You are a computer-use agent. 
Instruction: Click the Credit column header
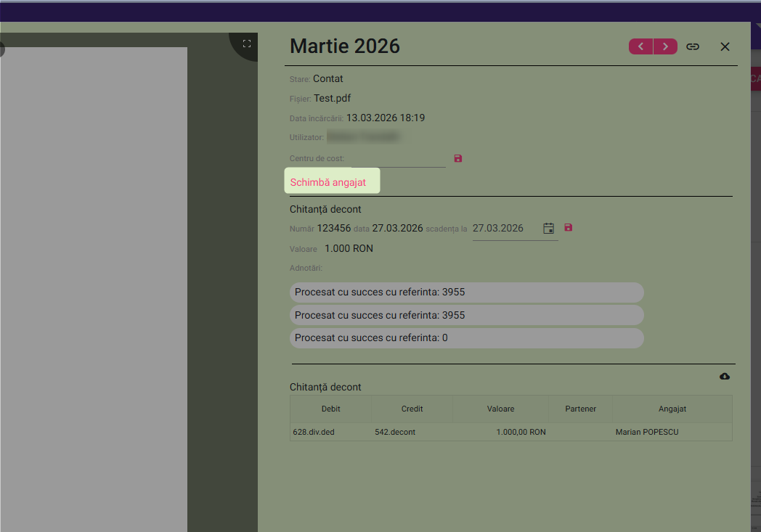pyautogui.click(x=412, y=409)
